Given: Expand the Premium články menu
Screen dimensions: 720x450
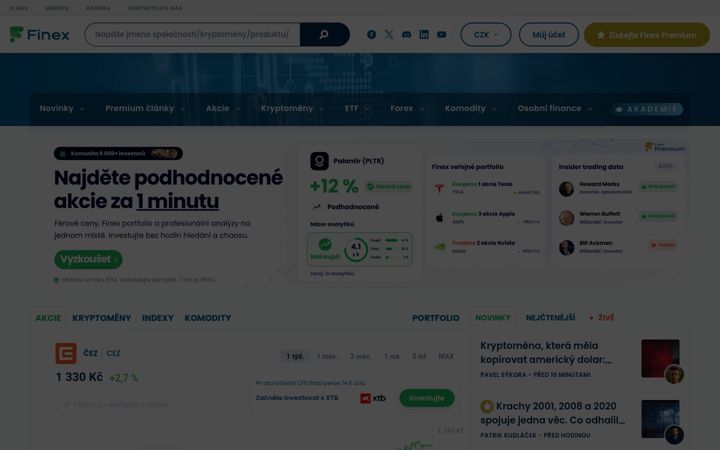Looking at the screenshot, I should 145,109.
